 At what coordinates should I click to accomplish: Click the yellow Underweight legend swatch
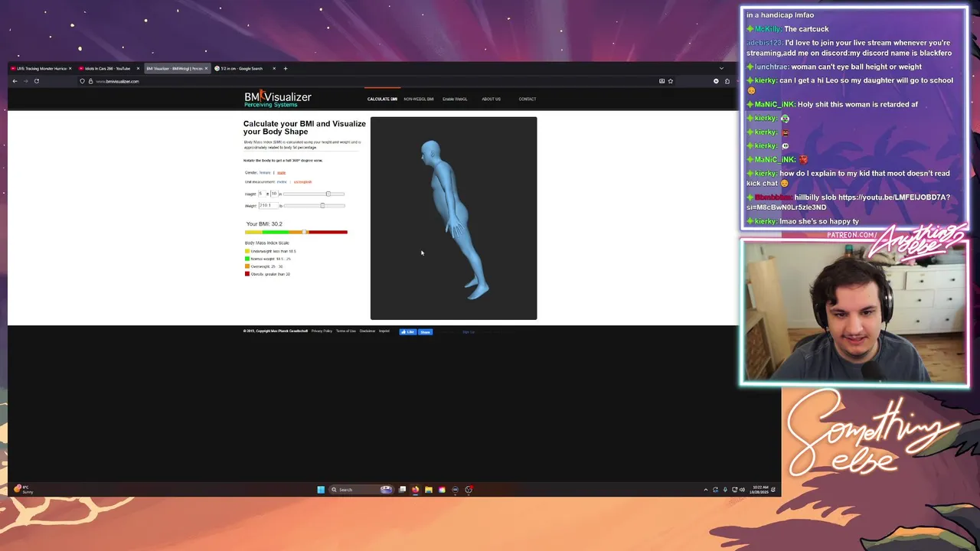pos(247,251)
